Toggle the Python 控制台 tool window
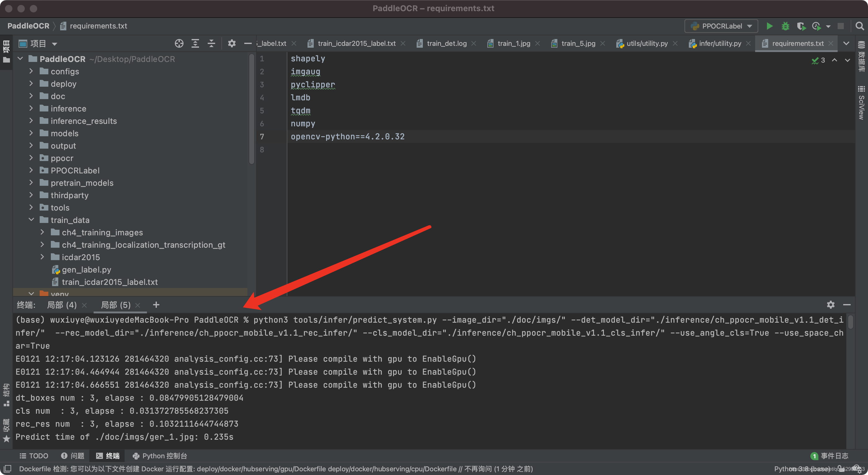 pyautogui.click(x=160, y=455)
